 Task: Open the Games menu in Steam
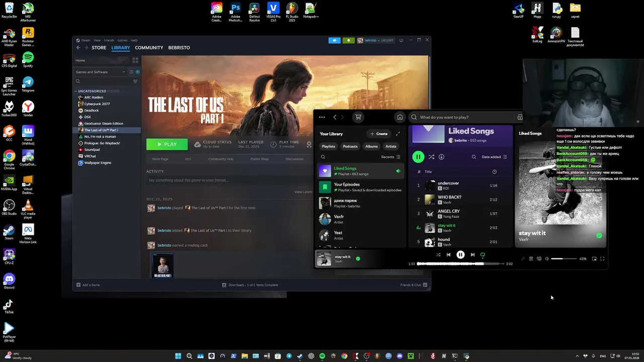122,40
